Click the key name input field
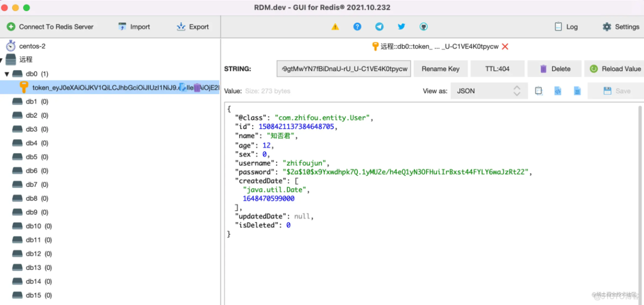 344,69
